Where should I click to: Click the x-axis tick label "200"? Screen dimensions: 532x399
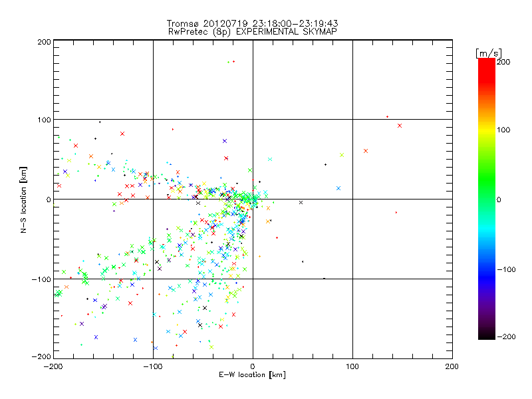(x=452, y=366)
